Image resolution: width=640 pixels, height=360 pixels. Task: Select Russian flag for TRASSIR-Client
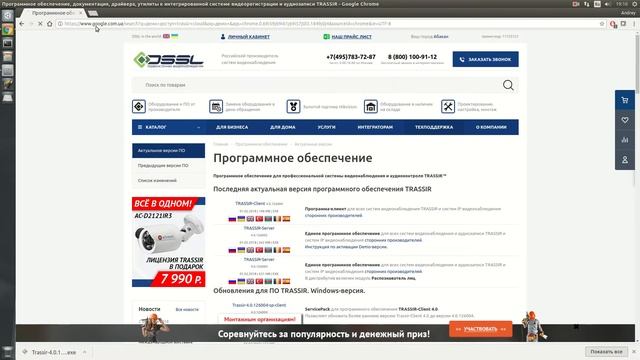(x=232, y=219)
